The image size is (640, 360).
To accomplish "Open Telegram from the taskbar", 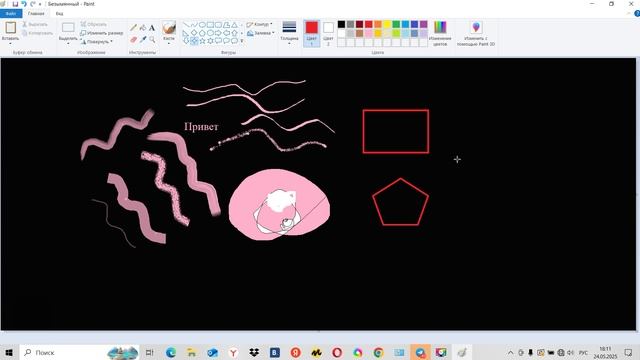I will [x=420, y=352].
